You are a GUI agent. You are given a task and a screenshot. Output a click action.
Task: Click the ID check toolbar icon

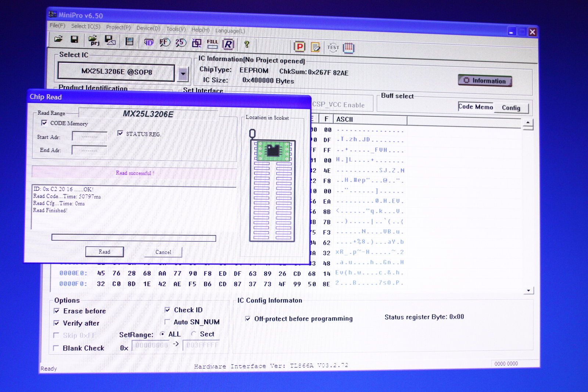click(x=148, y=42)
